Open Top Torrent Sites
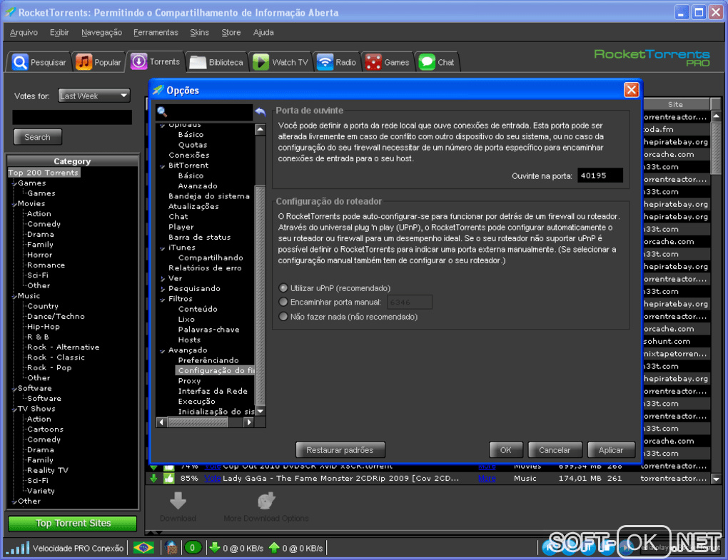The width and height of the screenshot is (728, 560). click(x=73, y=524)
